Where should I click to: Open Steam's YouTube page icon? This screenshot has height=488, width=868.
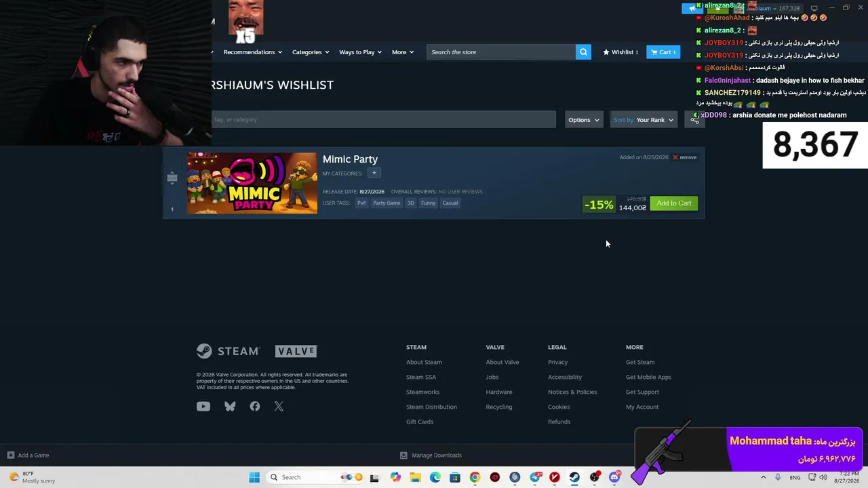point(203,407)
